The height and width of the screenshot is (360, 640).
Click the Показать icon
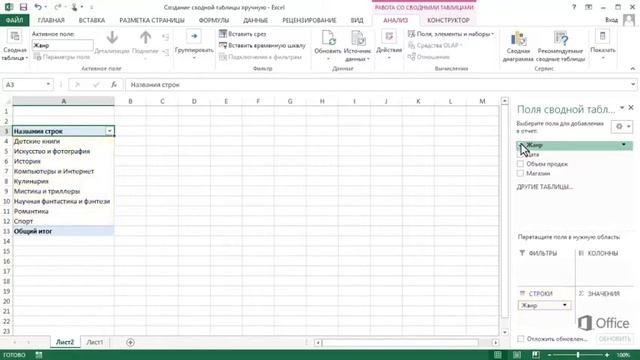(x=602, y=36)
